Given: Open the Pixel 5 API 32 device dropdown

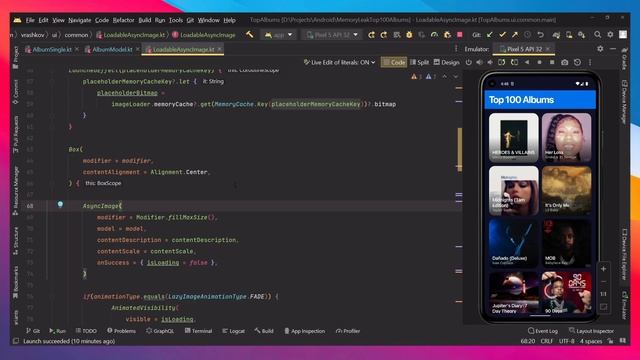Looking at the screenshot, I should click(x=332, y=35).
